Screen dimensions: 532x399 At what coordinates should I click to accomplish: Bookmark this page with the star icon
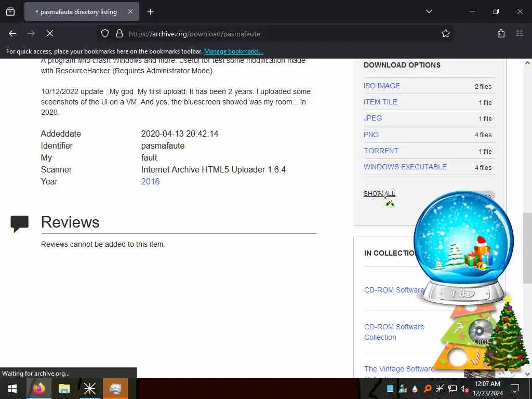[445, 34]
